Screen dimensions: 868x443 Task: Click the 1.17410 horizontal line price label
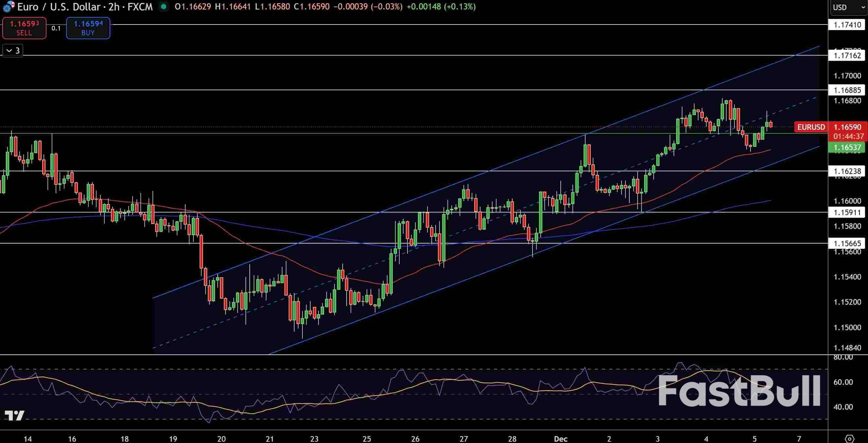(x=847, y=25)
